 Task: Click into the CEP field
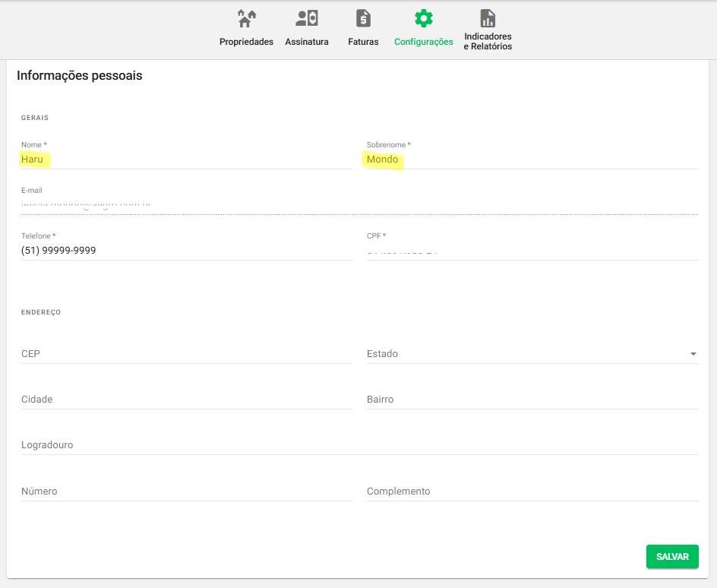pyautogui.click(x=186, y=354)
